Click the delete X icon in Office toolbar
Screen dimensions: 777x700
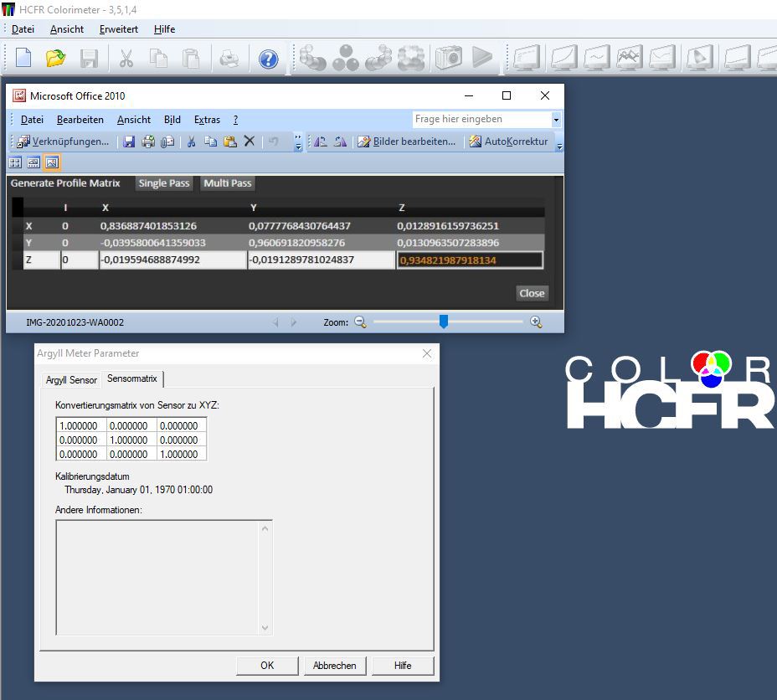click(249, 142)
